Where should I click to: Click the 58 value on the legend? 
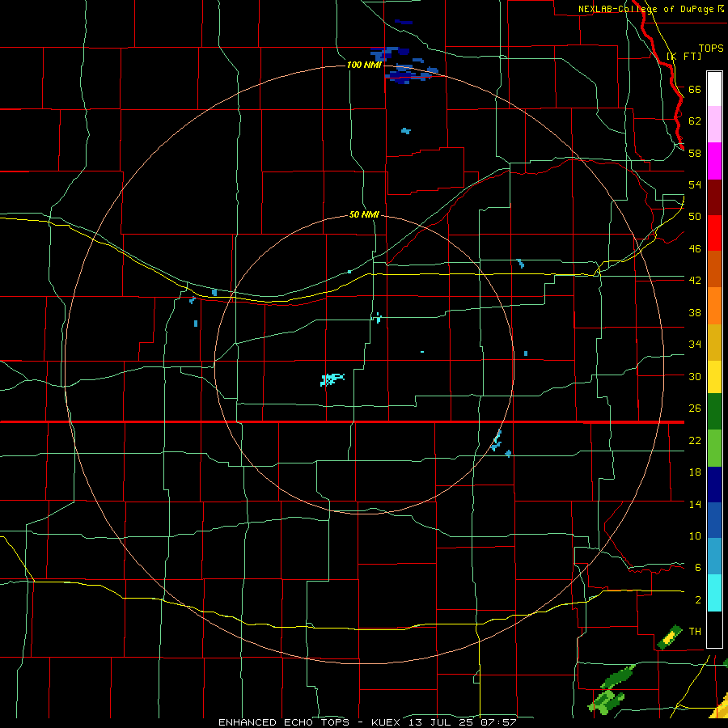695,153
